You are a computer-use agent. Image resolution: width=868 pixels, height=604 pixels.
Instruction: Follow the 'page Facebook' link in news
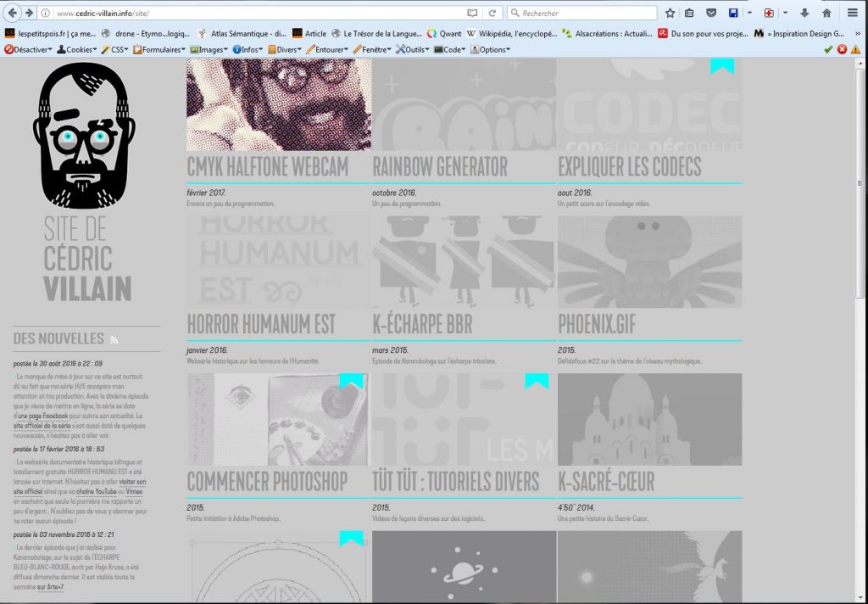(44, 417)
